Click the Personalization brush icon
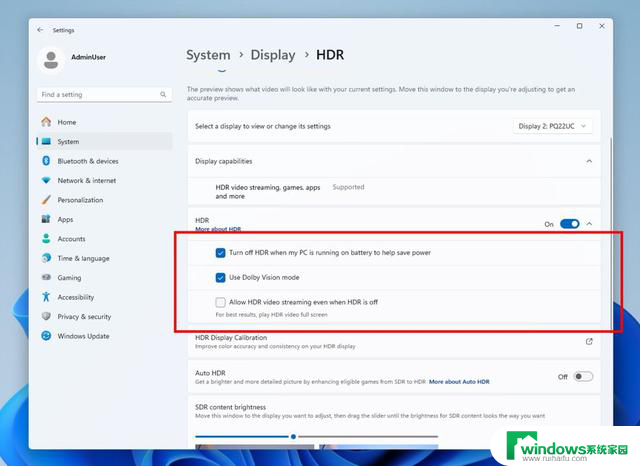The width and height of the screenshot is (640, 466). coord(46,200)
